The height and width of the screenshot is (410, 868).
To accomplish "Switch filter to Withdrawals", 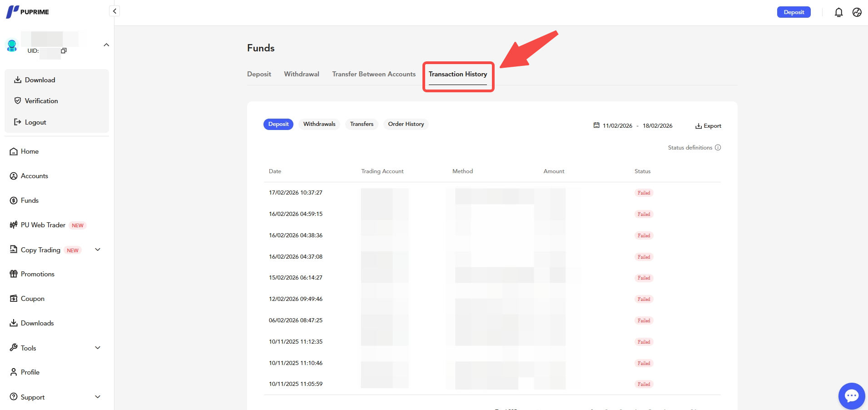I will (x=319, y=124).
